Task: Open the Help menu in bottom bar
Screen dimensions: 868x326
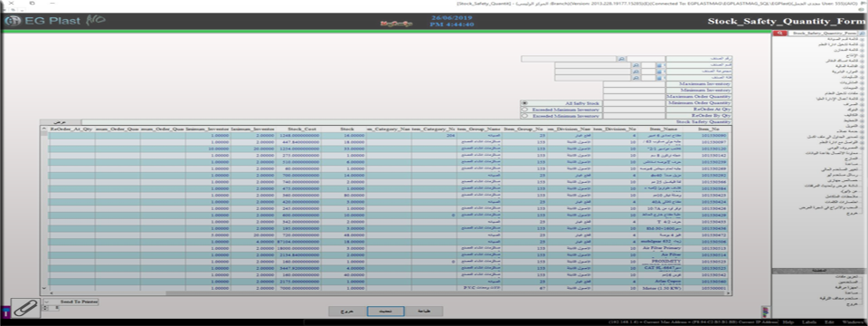Action: [788, 321]
